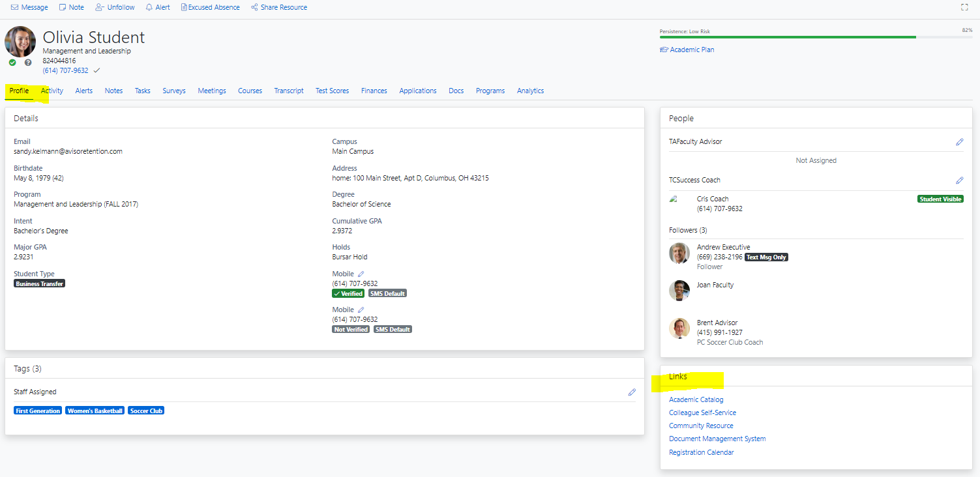The height and width of the screenshot is (477, 980).
Task: Open the Community Resource link
Action: pyautogui.click(x=701, y=426)
